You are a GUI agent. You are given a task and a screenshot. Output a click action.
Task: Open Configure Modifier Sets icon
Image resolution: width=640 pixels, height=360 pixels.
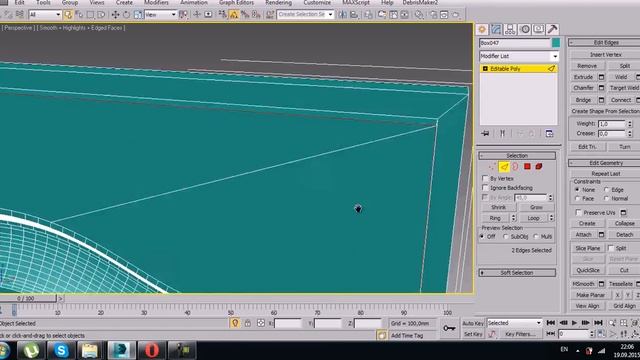[x=549, y=133]
